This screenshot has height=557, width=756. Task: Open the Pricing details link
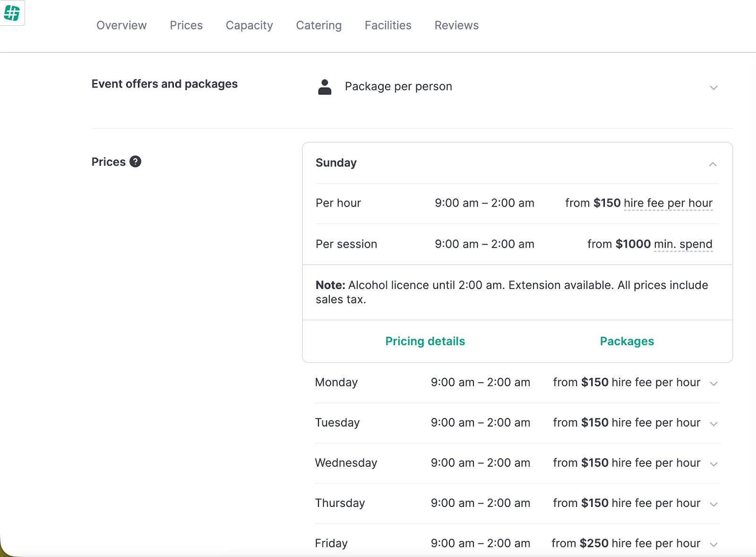click(425, 341)
